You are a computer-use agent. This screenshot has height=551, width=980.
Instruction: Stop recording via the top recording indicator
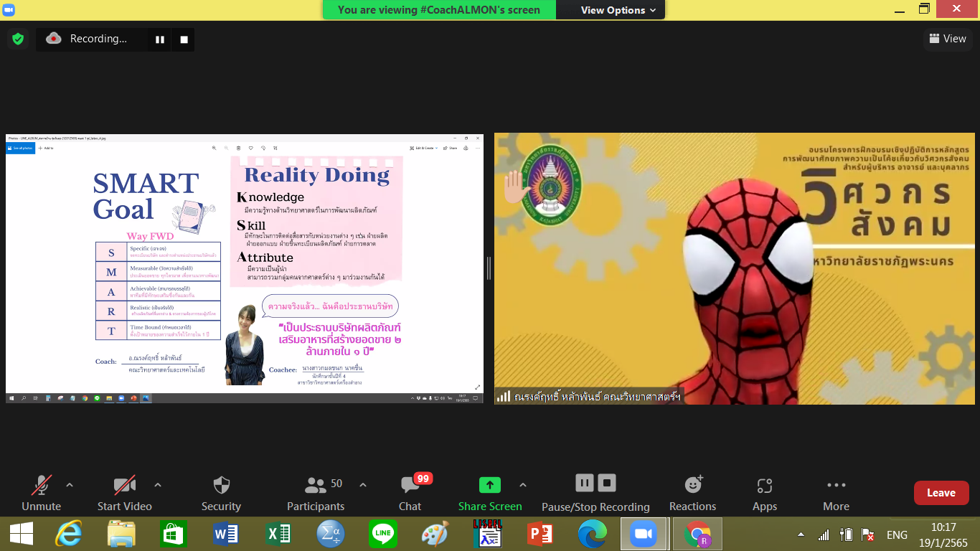tap(184, 39)
